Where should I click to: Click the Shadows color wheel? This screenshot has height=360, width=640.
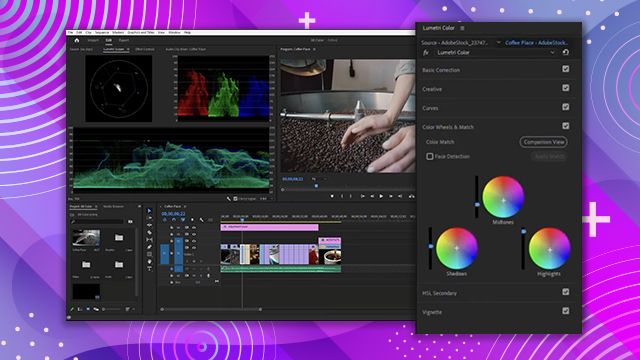(456, 248)
